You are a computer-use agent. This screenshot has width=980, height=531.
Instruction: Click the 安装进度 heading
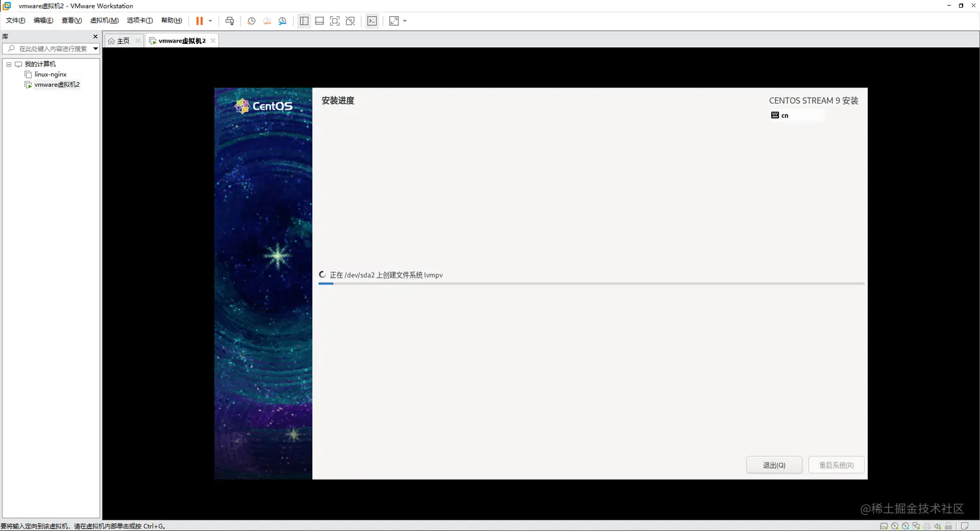pyautogui.click(x=338, y=100)
